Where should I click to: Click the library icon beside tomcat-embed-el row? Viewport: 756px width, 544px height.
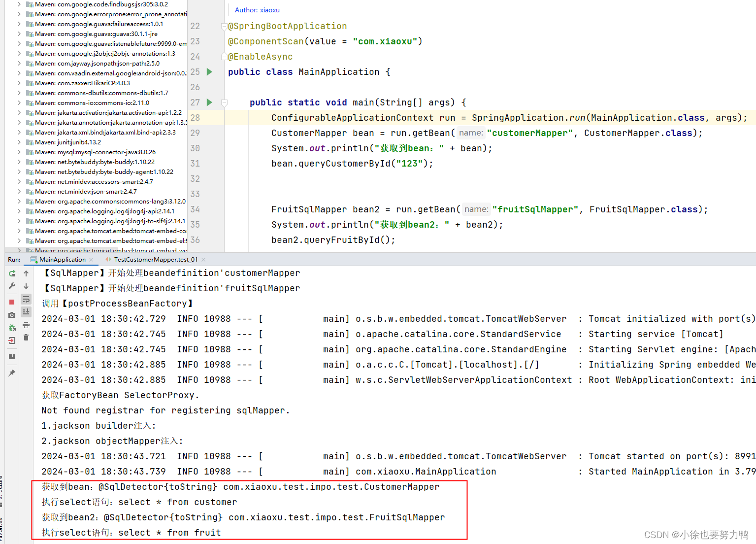pos(30,241)
